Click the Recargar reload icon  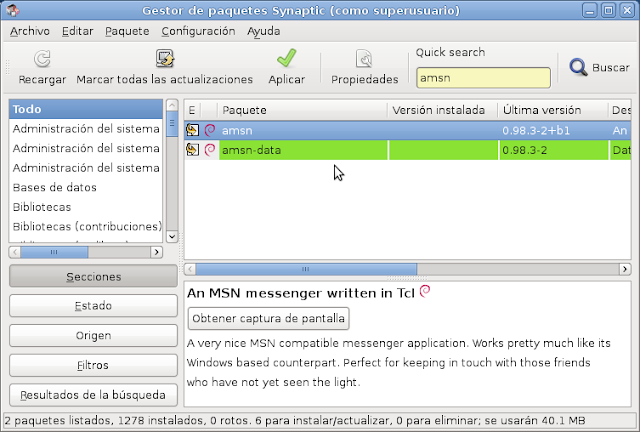42,59
